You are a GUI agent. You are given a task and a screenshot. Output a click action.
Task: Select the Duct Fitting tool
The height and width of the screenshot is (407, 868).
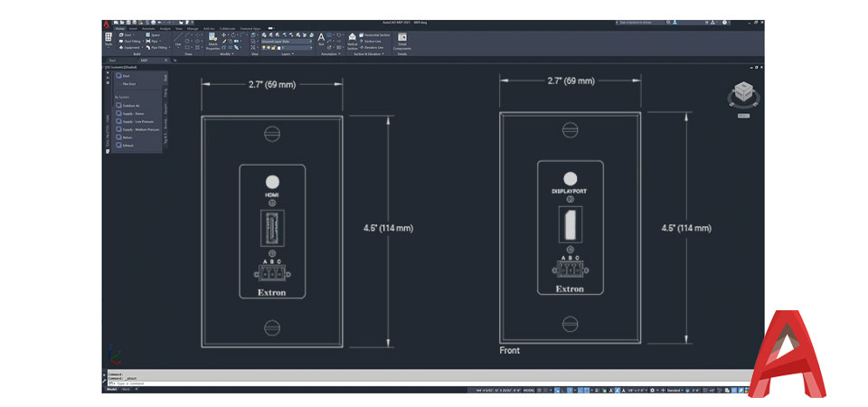coord(131,41)
